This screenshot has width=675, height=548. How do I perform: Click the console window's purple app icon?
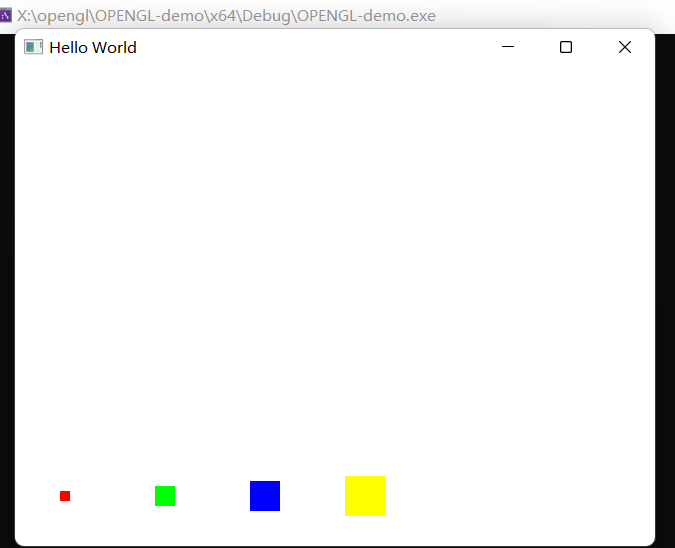point(6,15)
